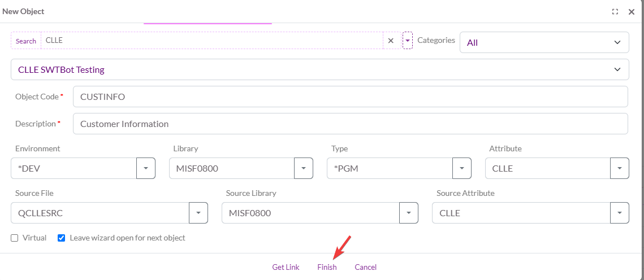Click the Finish button
This screenshot has height=280, width=644.
pos(327,267)
